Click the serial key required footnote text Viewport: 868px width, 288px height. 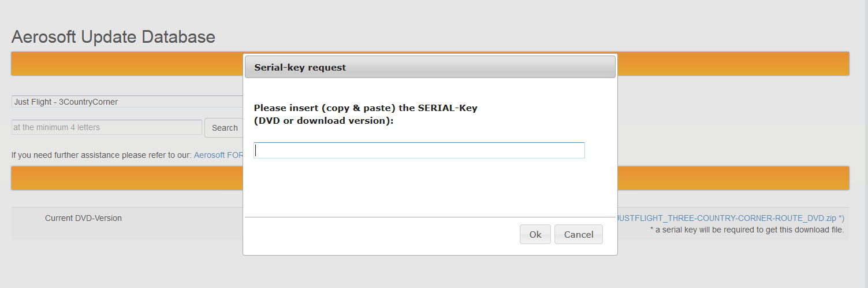747,230
